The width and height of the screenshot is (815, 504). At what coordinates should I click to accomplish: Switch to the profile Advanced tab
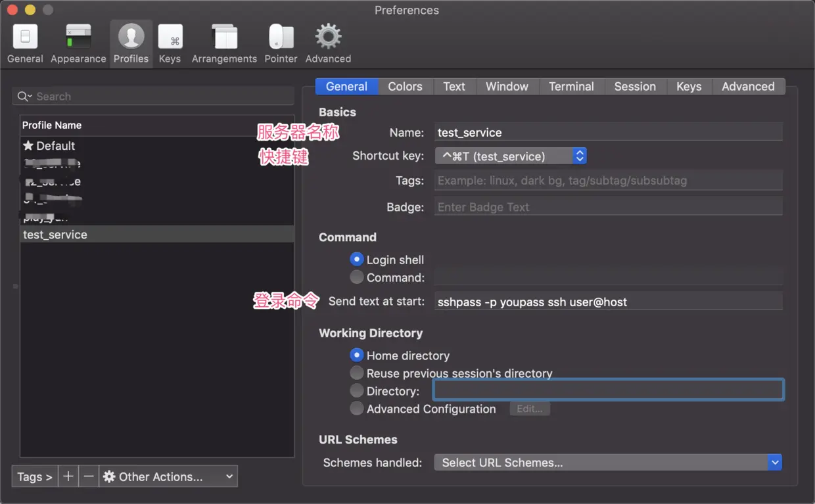pyautogui.click(x=748, y=87)
